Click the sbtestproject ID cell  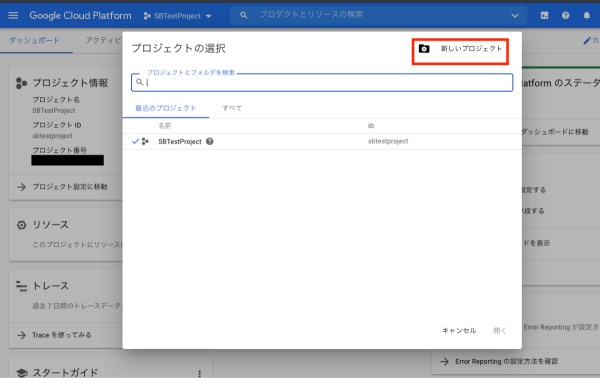click(388, 141)
